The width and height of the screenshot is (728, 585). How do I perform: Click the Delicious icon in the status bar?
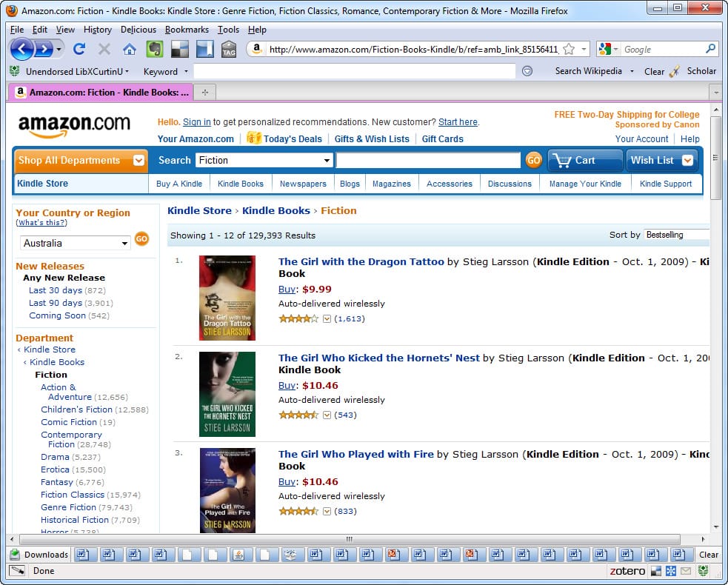655,571
